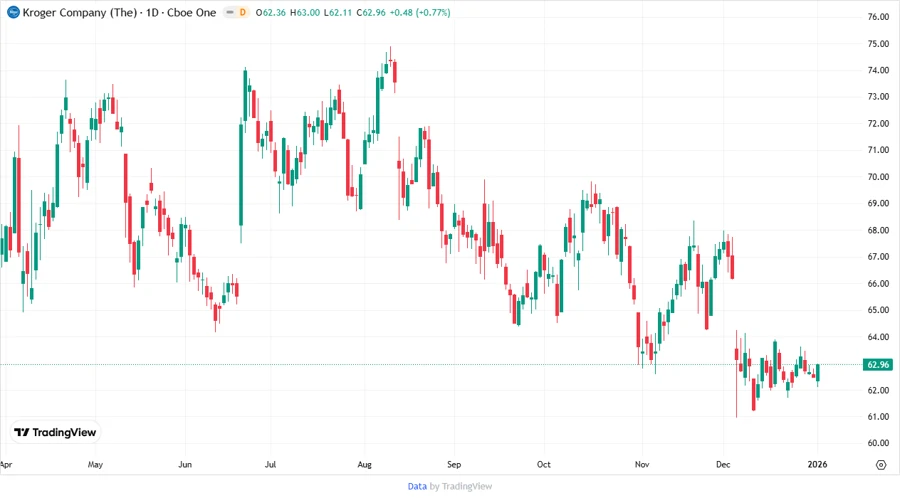Click the high value H63.00
Image resolution: width=900 pixels, height=498 pixels.
(x=305, y=12)
